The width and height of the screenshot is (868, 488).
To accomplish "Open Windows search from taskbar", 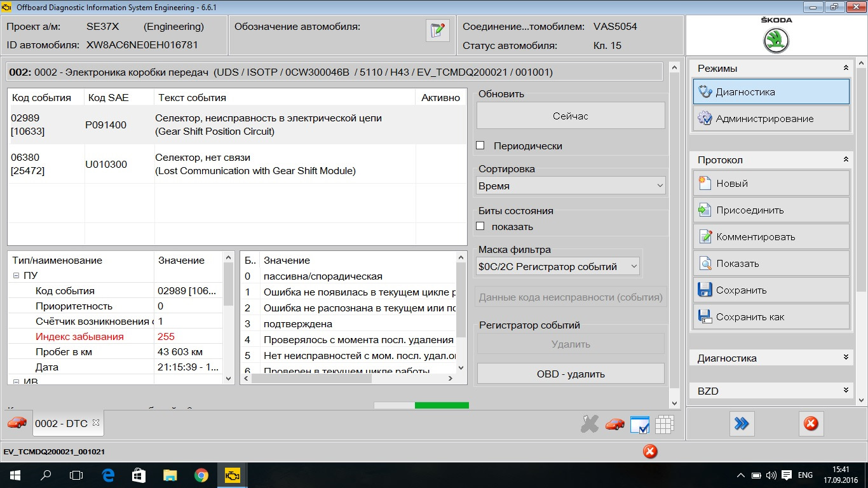I will [x=46, y=475].
